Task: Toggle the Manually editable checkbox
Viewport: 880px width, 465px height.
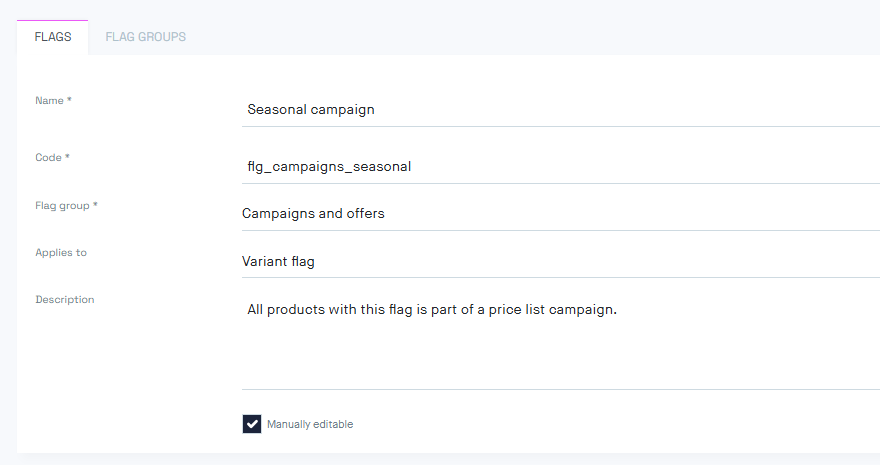Action: pos(252,424)
